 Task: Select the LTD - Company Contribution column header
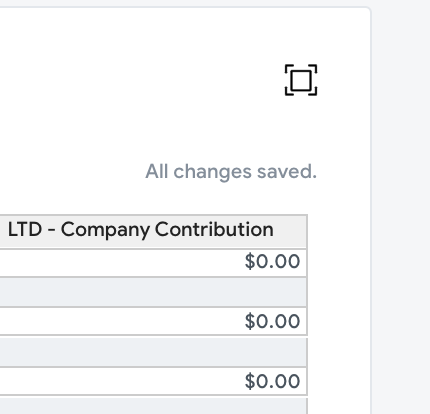coord(153,231)
